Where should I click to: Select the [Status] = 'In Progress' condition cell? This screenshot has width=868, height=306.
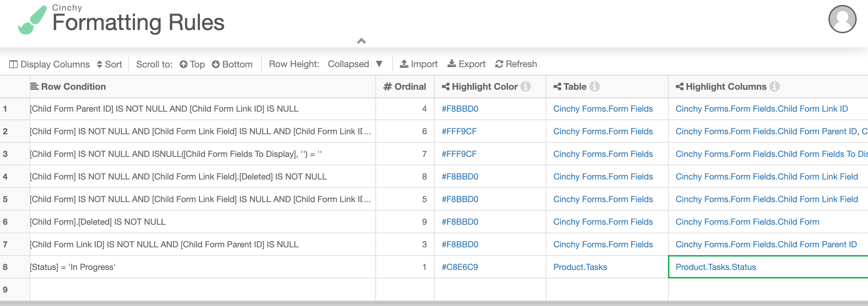(x=203, y=267)
